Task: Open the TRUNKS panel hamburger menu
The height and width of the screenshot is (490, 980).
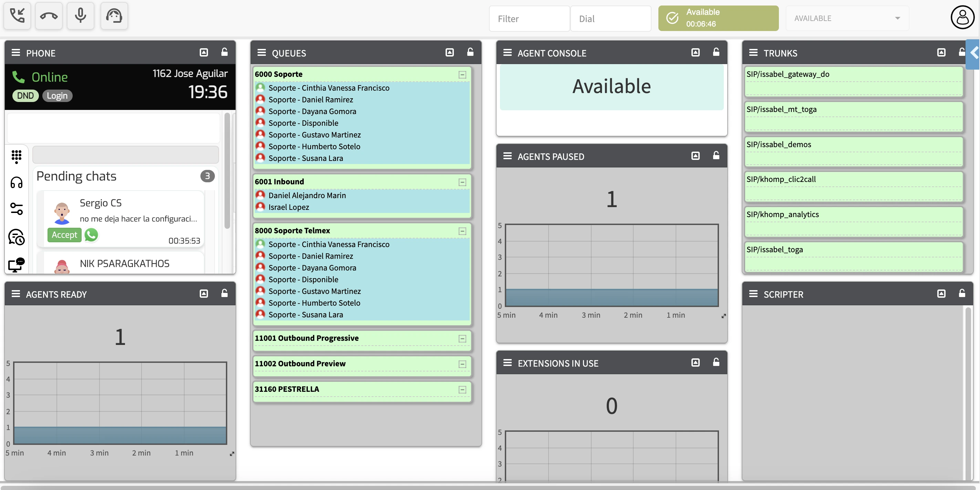Action: point(754,53)
